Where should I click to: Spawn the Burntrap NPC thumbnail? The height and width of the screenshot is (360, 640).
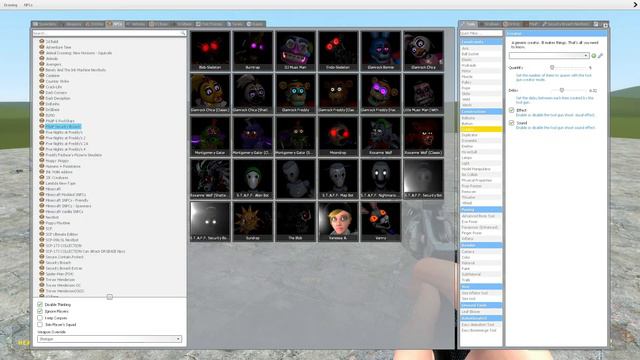(253, 51)
